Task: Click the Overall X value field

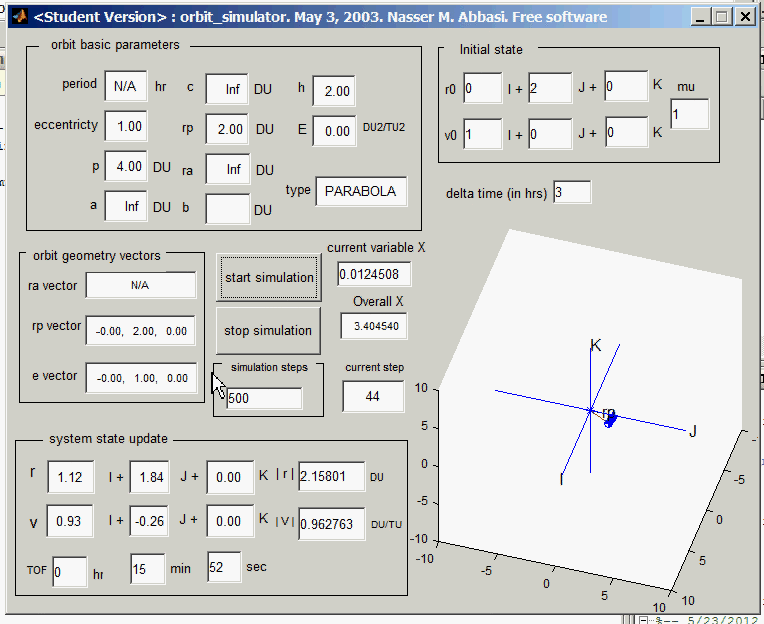Action: tap(375, 326)
